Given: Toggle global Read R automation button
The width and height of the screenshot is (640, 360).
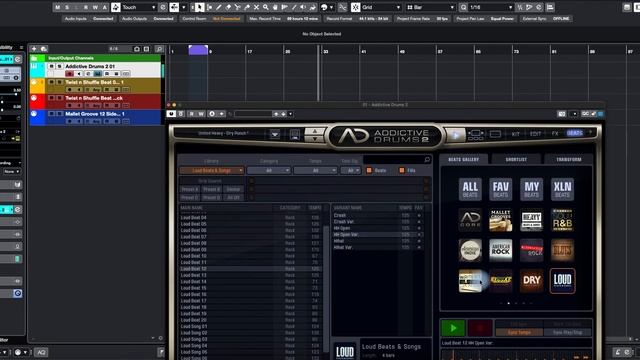Looking at the screenshot, I should pos(86,7).
